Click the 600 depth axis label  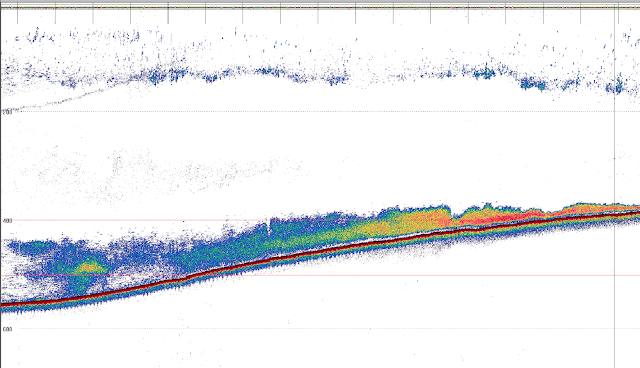click(7, 329)
